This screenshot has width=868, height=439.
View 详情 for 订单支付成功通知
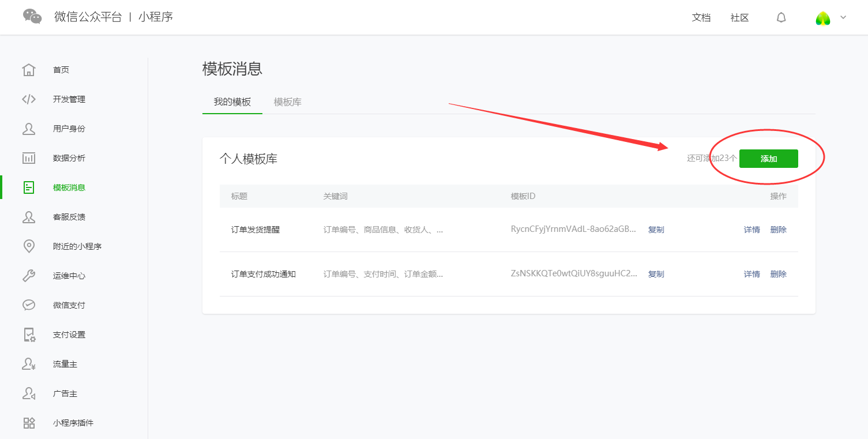(751, 274)
